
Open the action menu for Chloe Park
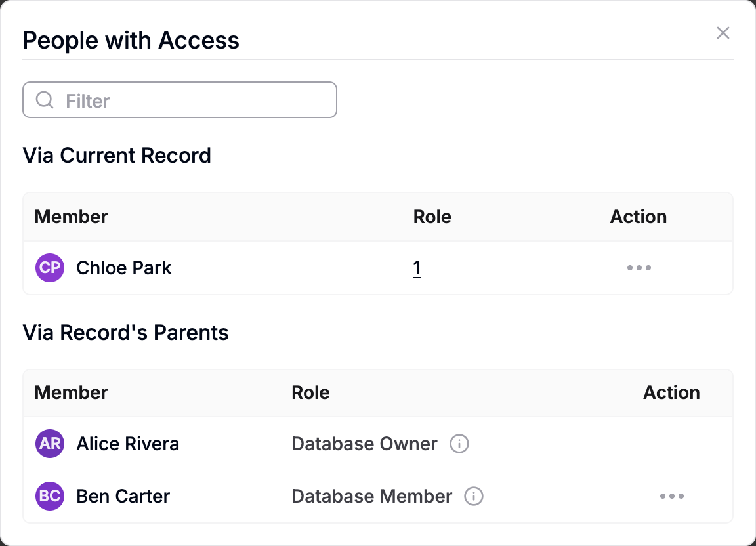639,268
